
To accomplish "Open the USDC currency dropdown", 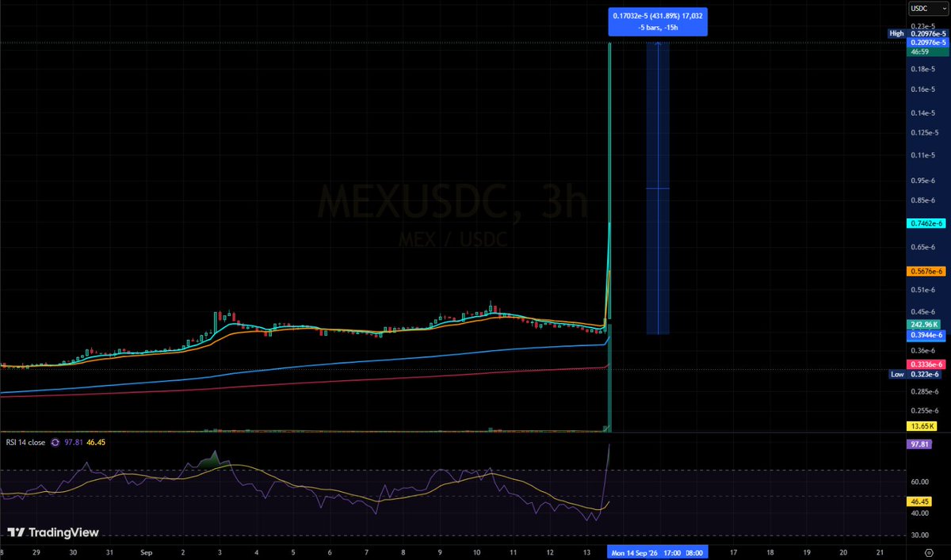I will point(928,9).
